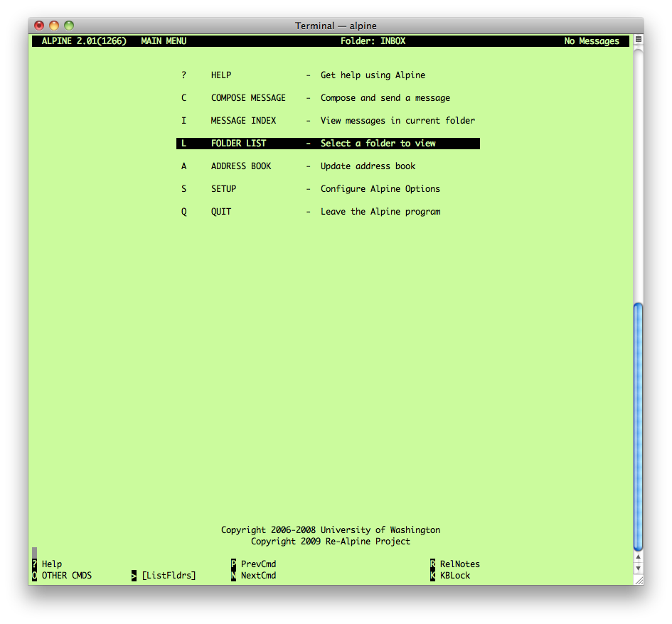672x624 pixels.
Task: Click the blue vertical scrollbar thumb
Action: pyautogui.click(x=638, y=426)
